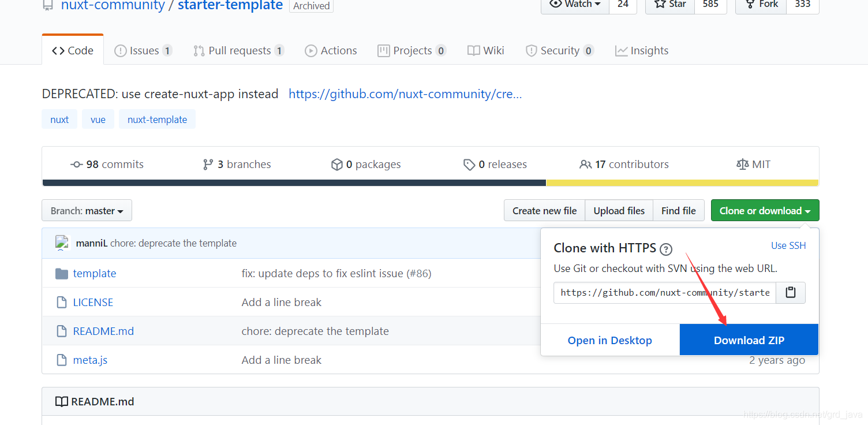Click the commits history icon
868x425 pixels.
click(77, 165)
